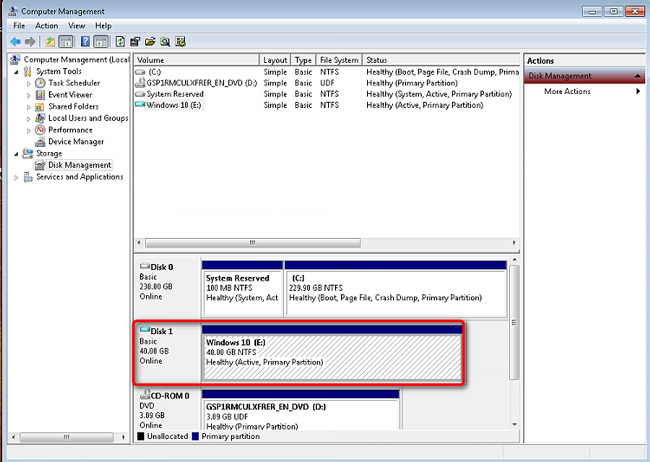Expand Services and Applications node arrow
Viewport: 650px width, 462px height.
coord(17,178)
